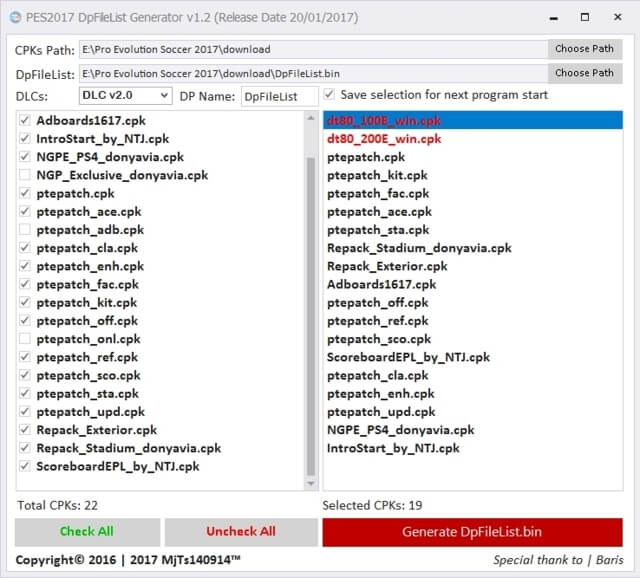Generate DpFileList.bin

click(x=472, y=532)
